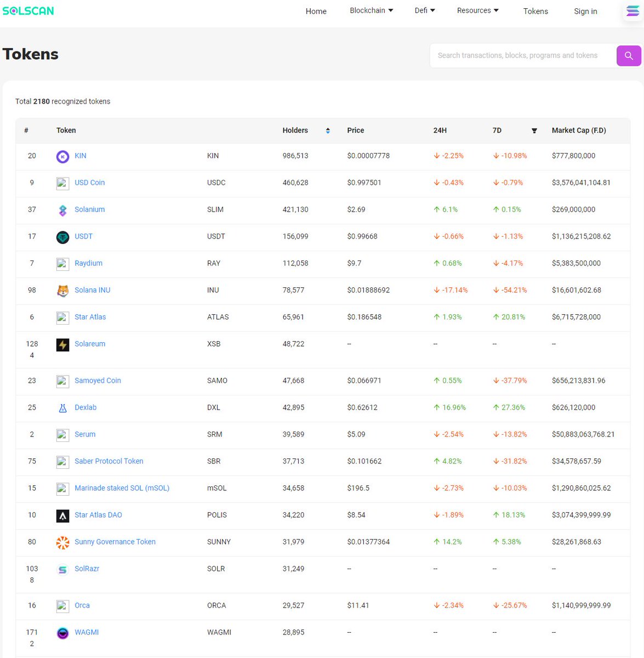This screenshot has width=644, height=658.
Task: Click the USD Coin token icon
Action: [x=63, y=183]
